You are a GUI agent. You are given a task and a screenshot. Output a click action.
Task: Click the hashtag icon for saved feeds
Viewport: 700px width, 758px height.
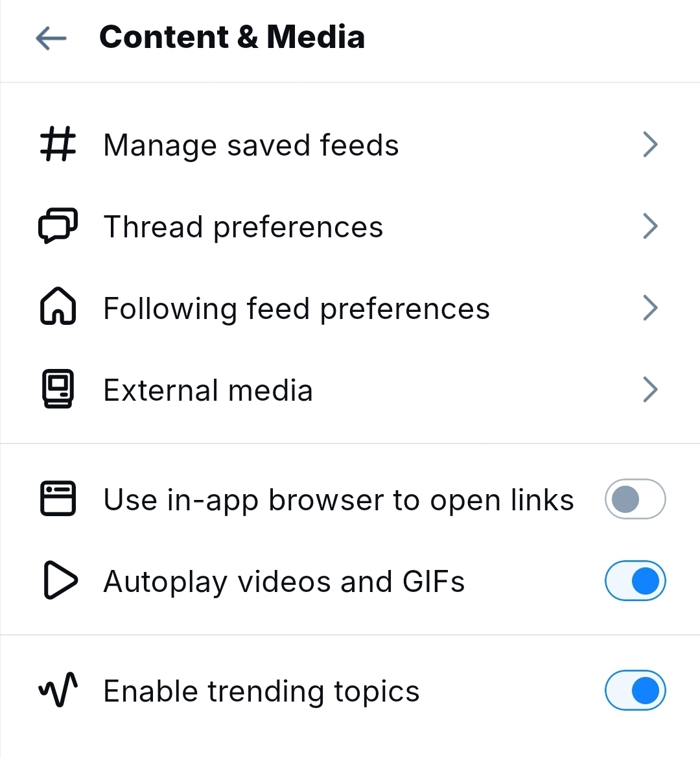click(58, 144)
